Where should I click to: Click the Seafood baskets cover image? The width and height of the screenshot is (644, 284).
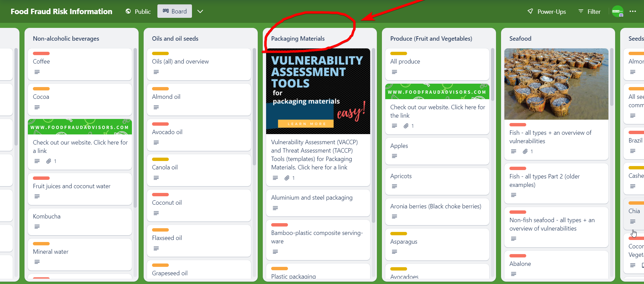[556, 84]
